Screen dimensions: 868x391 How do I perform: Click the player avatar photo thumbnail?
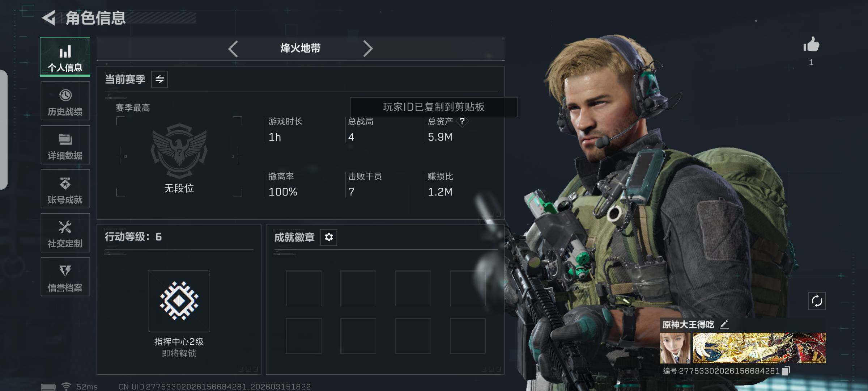coord(675,348)
